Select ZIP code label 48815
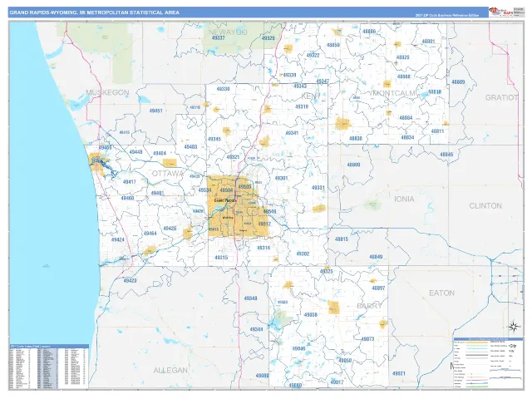Viewport: 532px width, 399px height. pos(342,239)
